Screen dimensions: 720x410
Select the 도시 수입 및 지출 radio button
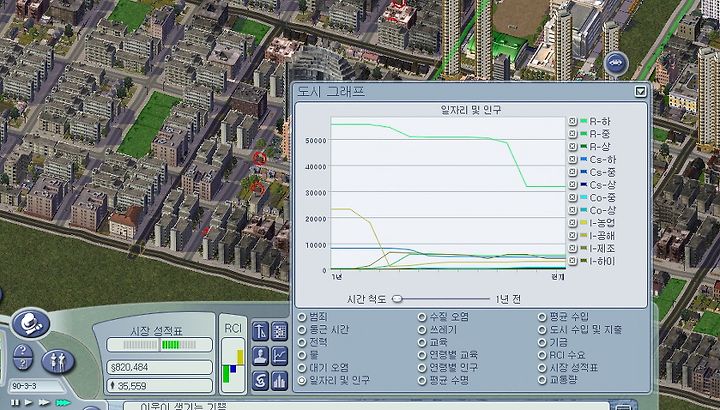pos(542,330)
